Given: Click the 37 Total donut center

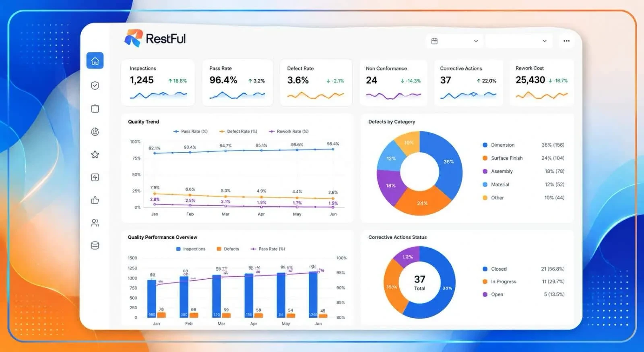Looking at the screenshot, I should point(419,283).
